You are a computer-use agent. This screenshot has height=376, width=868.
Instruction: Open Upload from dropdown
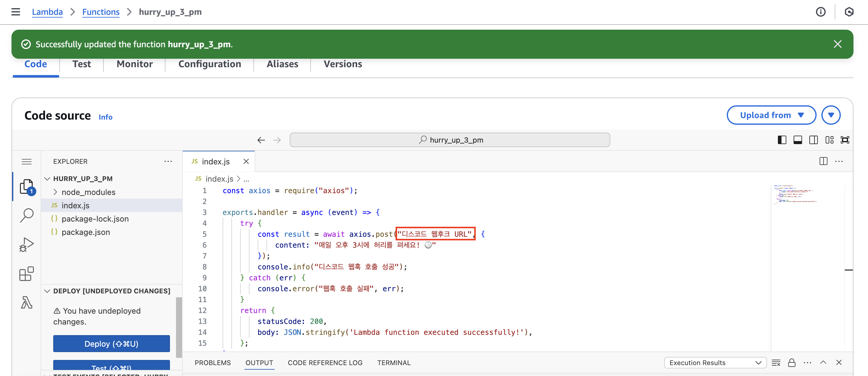click(771, 115)
